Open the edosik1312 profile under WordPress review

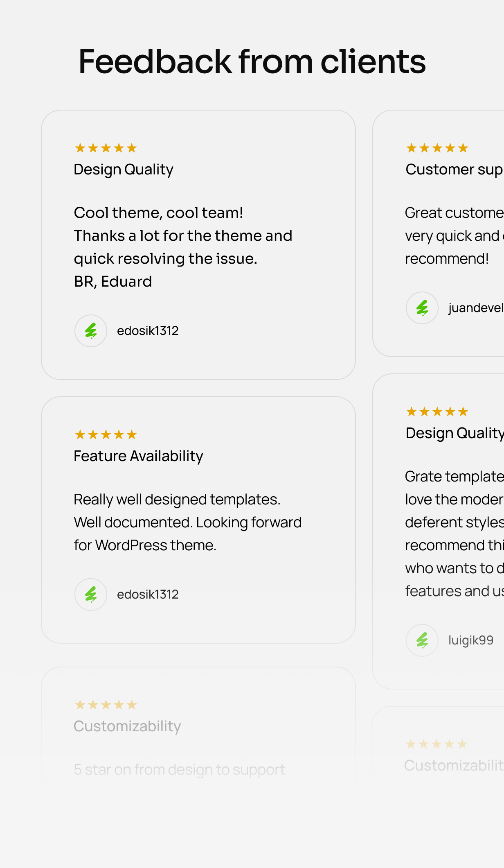148,594
